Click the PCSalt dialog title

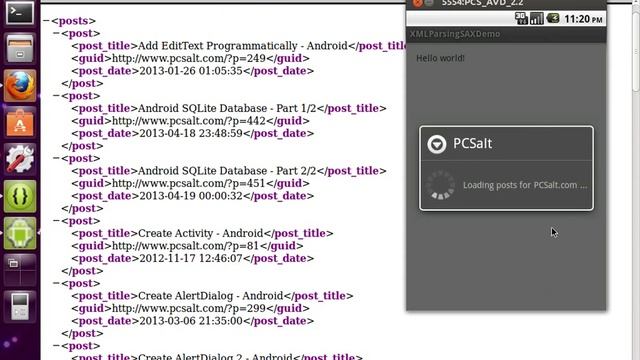(x=473, y=143)
